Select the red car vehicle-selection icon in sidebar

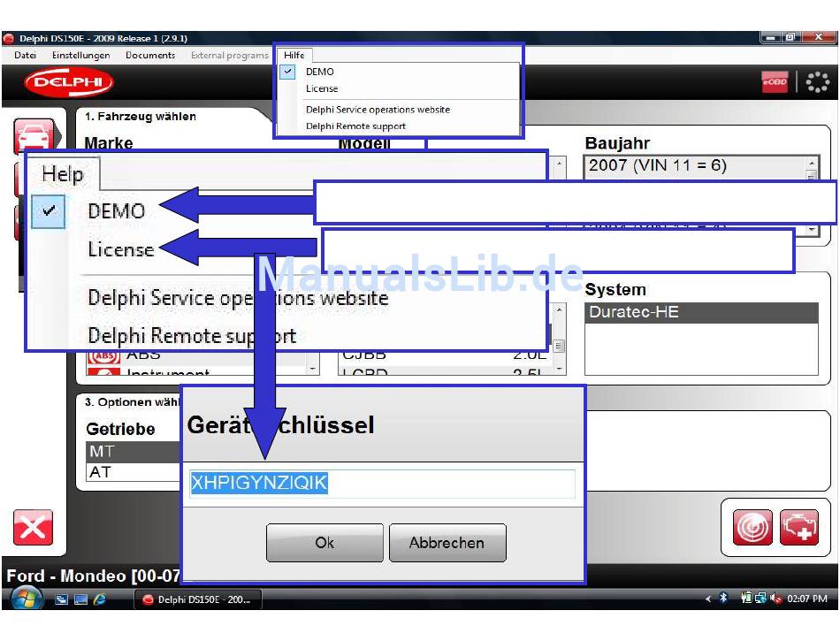coord(35,136)
